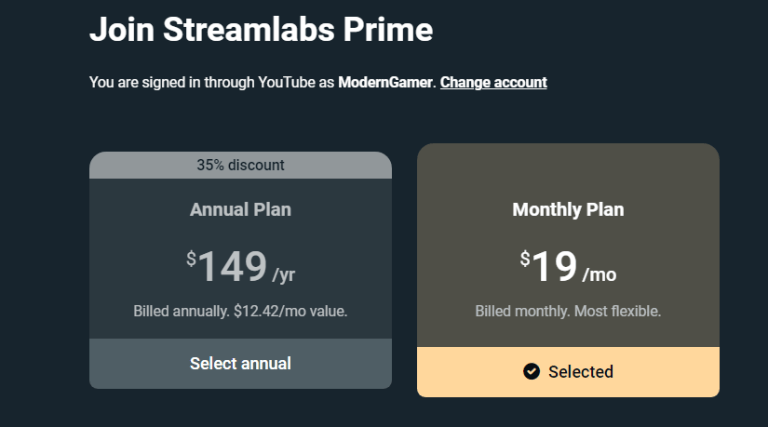The width and height of the screenshot is (768, 427).
Task: Click the 35% discount banner
Action: click(240, 165)
